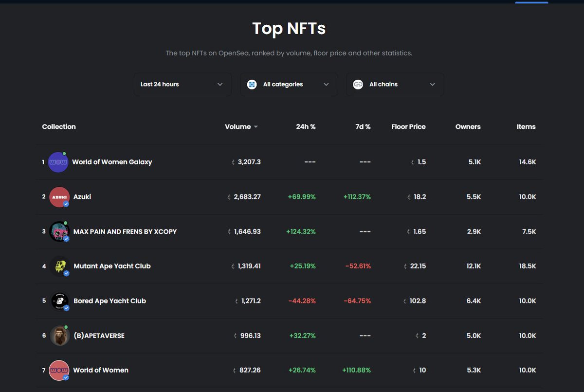584x392 pixels.
Task: Open MAX PAIN AND FRENS BY XCOPY link
Action: coord(125,232)
